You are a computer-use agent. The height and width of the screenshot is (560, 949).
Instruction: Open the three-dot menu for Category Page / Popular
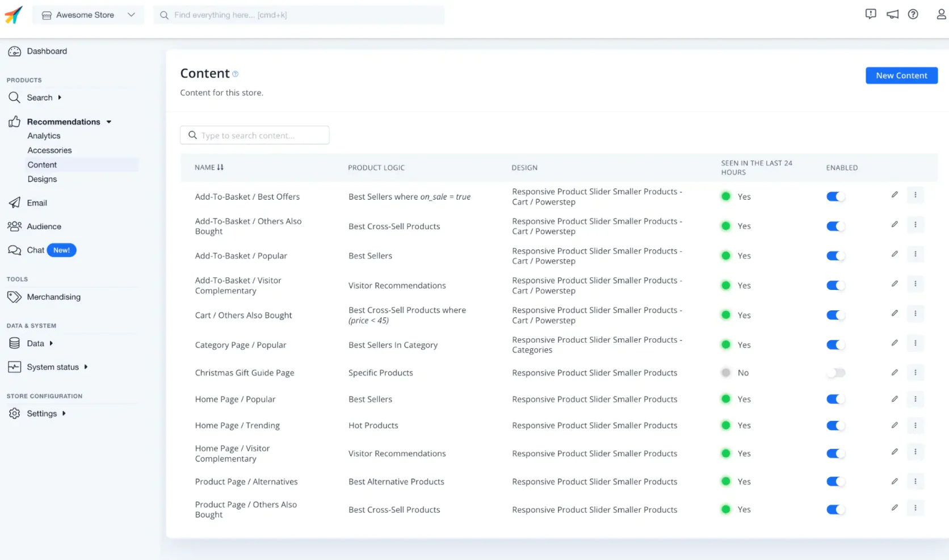(x=915, y=343)
